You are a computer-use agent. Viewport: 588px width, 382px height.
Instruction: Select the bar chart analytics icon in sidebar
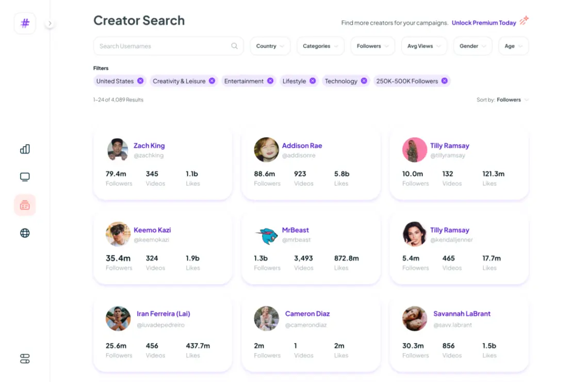pyautogui.click(x=24, y=149)
